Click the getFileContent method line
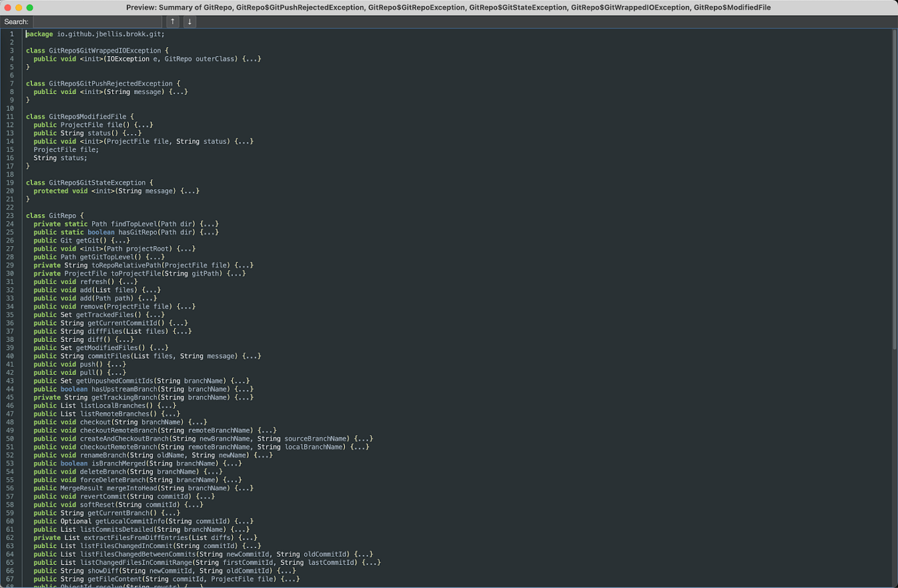The image size is (898, 588). click(167, 579)
